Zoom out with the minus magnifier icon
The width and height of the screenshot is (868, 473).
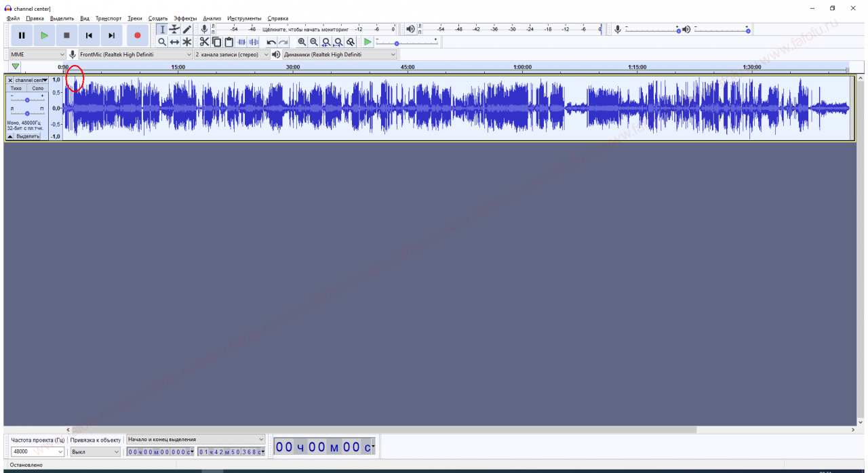pyautogui.click(x=314, y=42)
